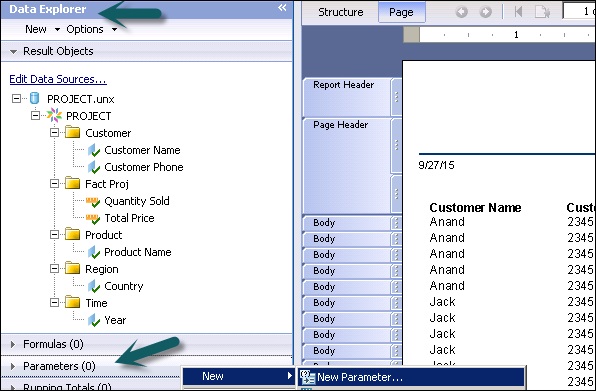Select Product Name in the tree
596x391 pixels.
click(x=138, y=252)
